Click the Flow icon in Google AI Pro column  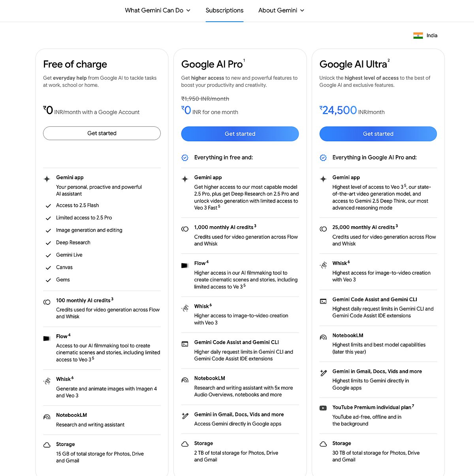[185, 266]
